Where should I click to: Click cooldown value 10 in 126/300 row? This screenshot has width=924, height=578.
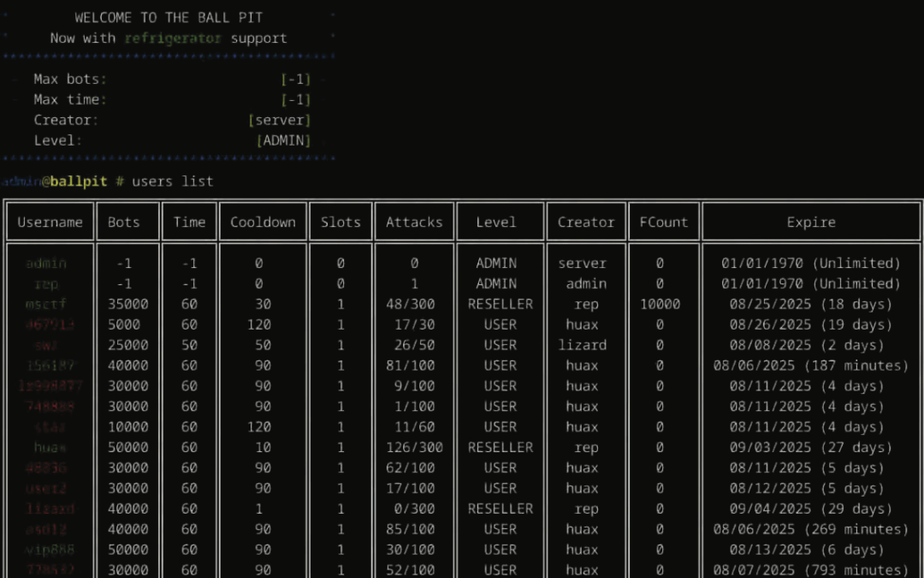tap(263, 448)
